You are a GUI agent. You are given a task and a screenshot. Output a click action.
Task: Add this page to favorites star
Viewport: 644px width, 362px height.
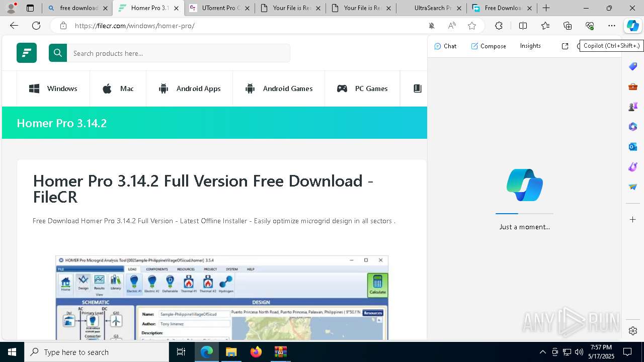(472, 26)
